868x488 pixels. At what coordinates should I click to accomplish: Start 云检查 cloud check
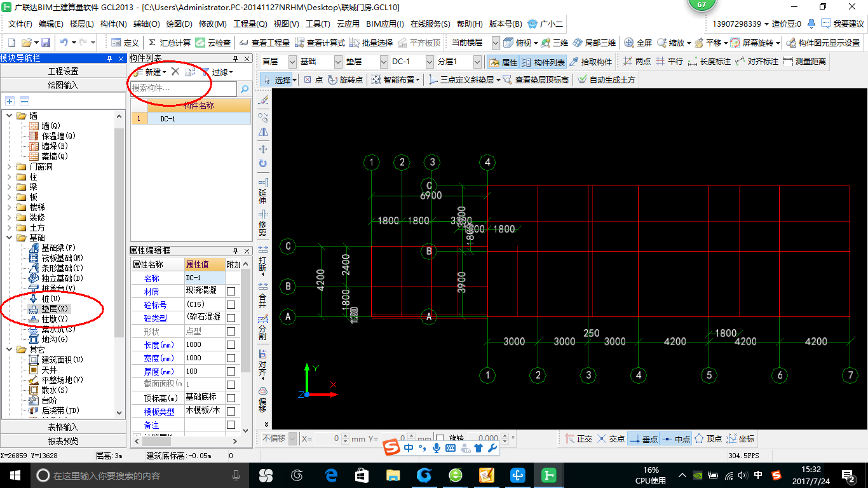tap(213, 43)
